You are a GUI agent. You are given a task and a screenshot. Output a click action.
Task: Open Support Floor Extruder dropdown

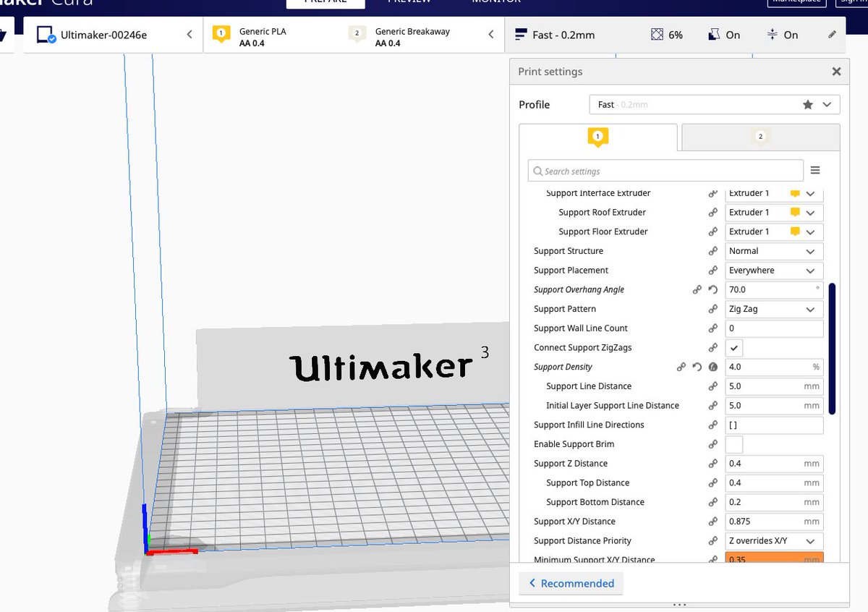774,231
